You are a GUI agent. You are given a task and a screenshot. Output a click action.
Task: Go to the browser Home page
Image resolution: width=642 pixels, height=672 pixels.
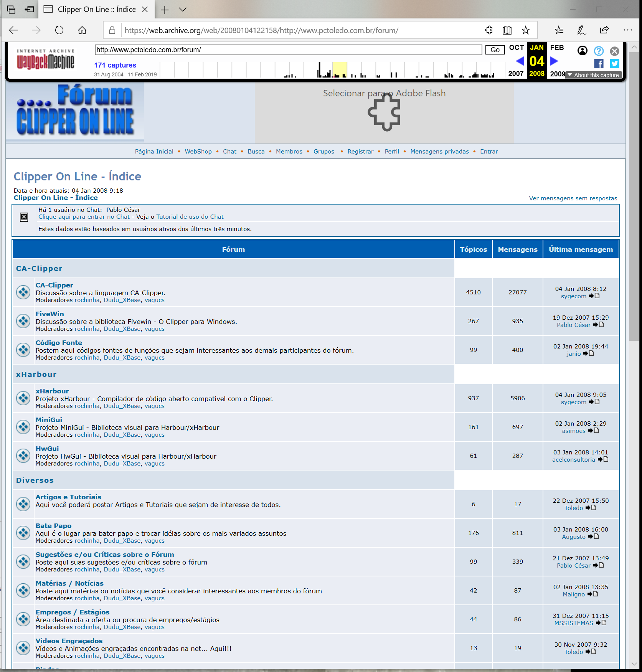[x=82, y=30]
